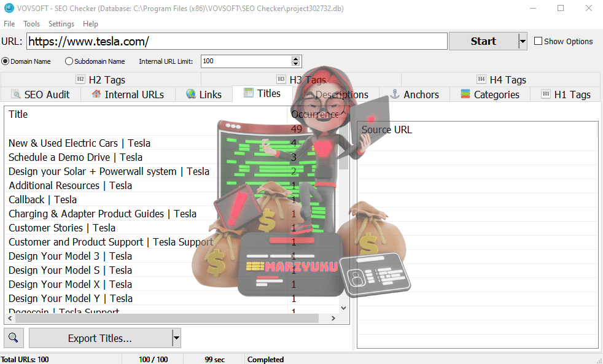The image size is (603, 364).
Task: Select the Domain Name radio button
Action: pos(5,61)
